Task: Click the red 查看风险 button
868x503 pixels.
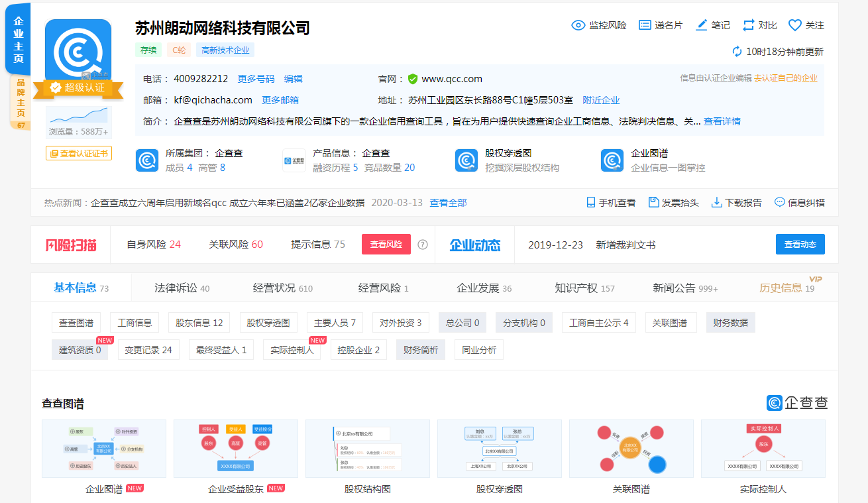Action: (386, 245)
